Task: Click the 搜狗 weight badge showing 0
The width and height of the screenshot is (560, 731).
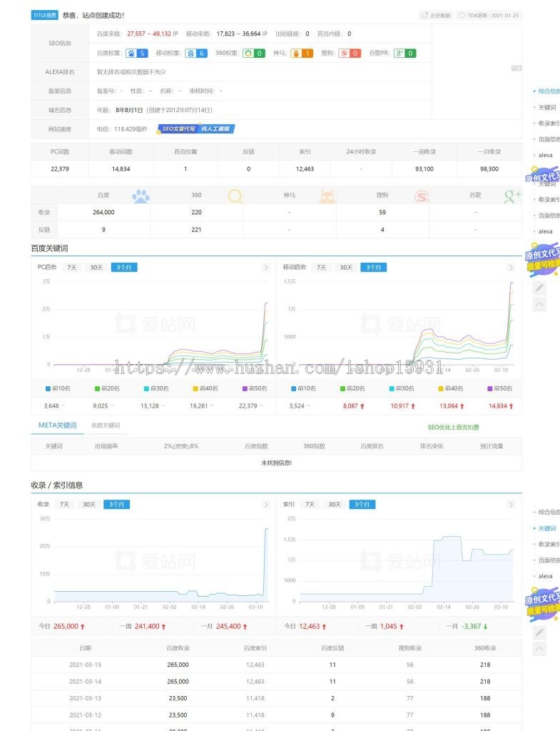Action: [350, 53]
